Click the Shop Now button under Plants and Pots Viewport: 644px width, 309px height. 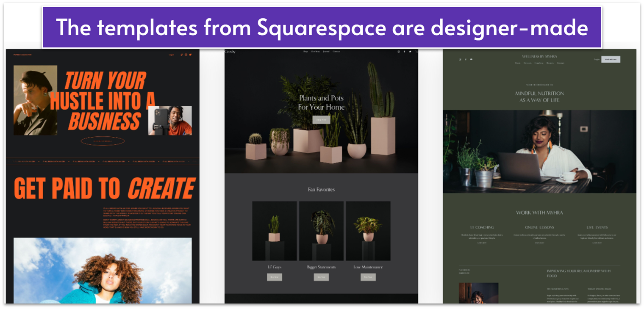321,119
